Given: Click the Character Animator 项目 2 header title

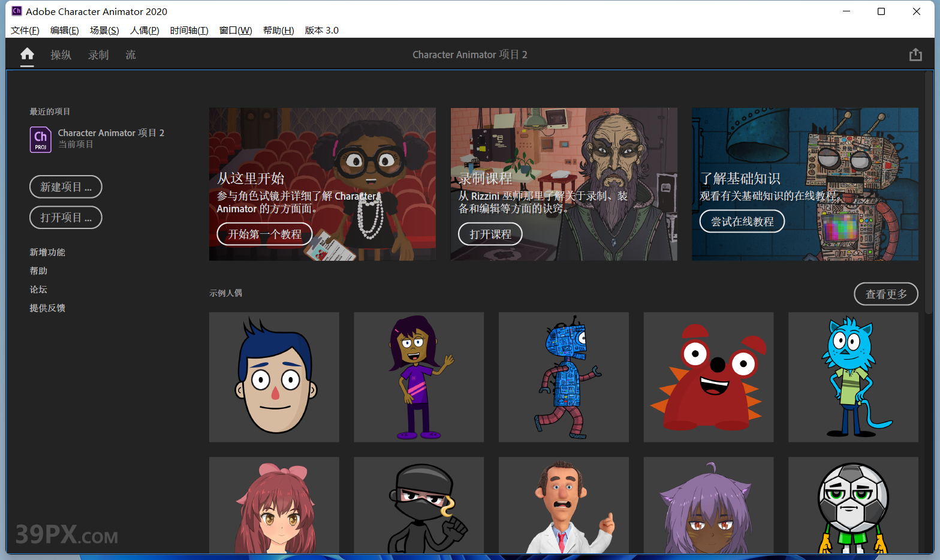Looking at the screenshot, I should (470, 55).
